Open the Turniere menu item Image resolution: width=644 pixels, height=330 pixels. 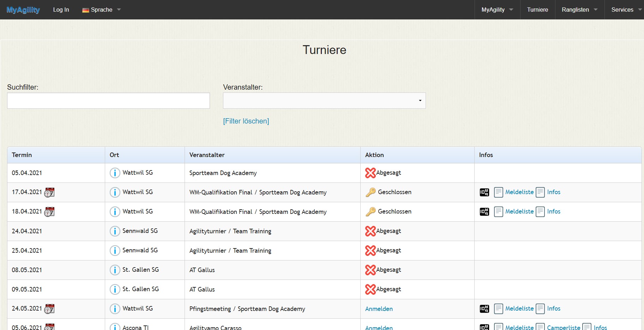(537, 10)
